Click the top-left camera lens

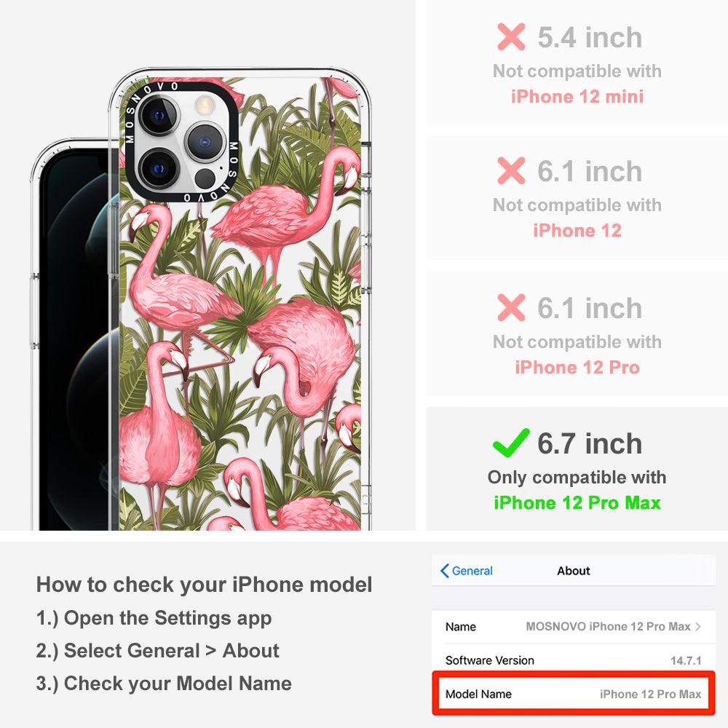[x=159, y=115]
